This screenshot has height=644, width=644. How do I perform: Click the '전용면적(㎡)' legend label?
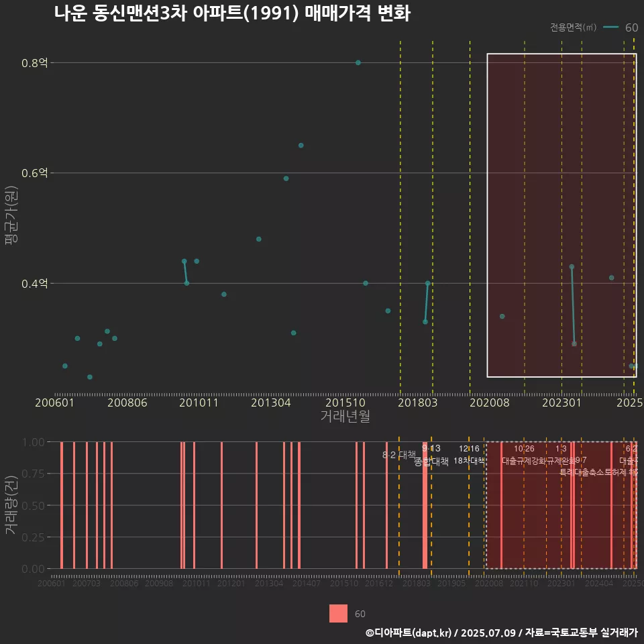[x=573, y=27]
